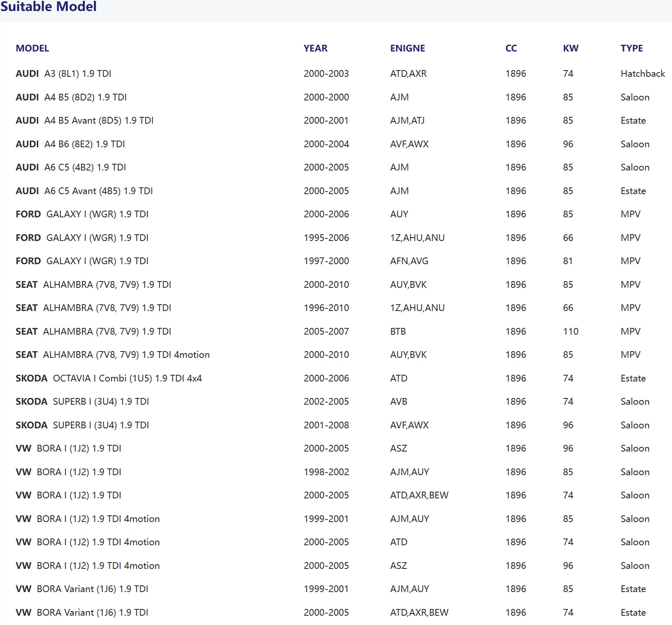The height and width of the screenshot is (625, 672).
Task: Click SEAT ALHAMBRA model cell in the BTB row
Action: pyautogui.click(x=94, y=331)
